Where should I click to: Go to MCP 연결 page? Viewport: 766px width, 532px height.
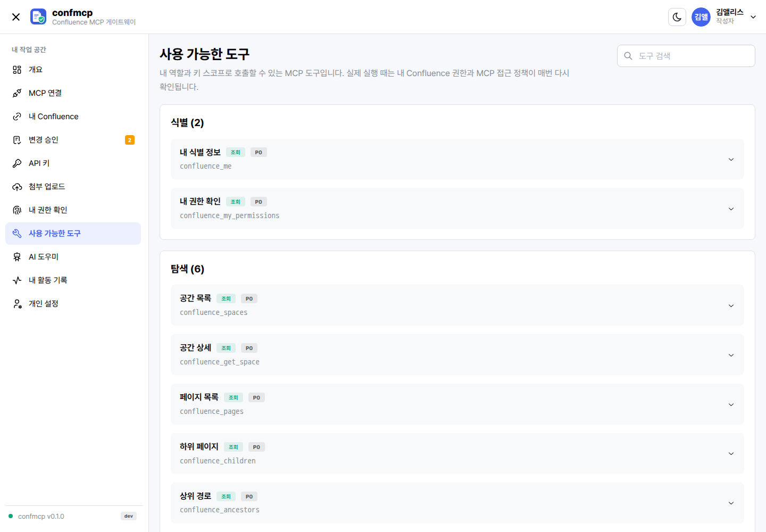tap(73, 93)
